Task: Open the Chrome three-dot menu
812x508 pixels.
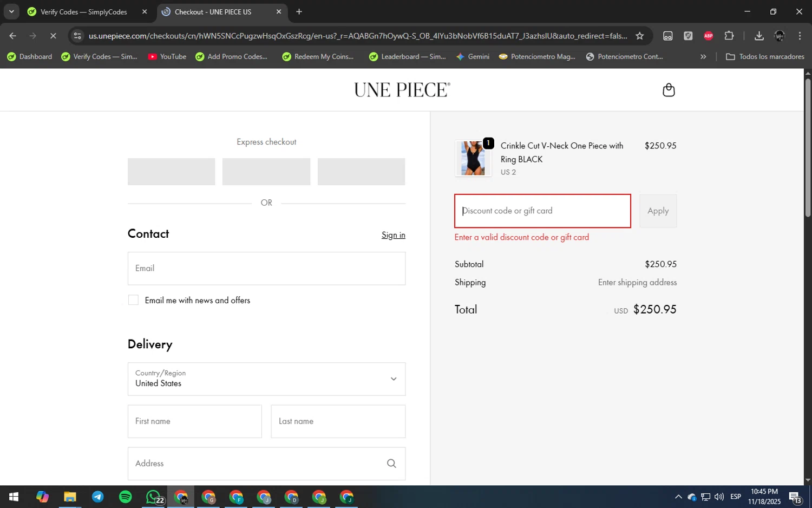Action: point(800,36)
